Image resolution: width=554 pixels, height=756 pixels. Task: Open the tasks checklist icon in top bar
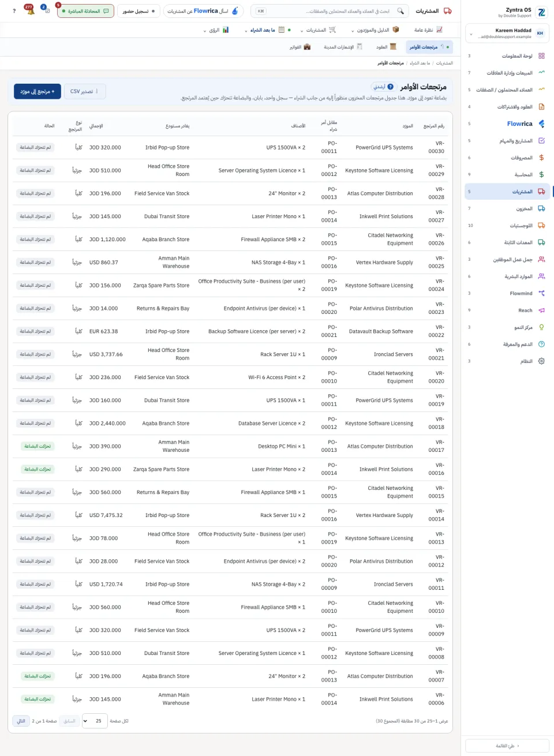tap(46, 10)
